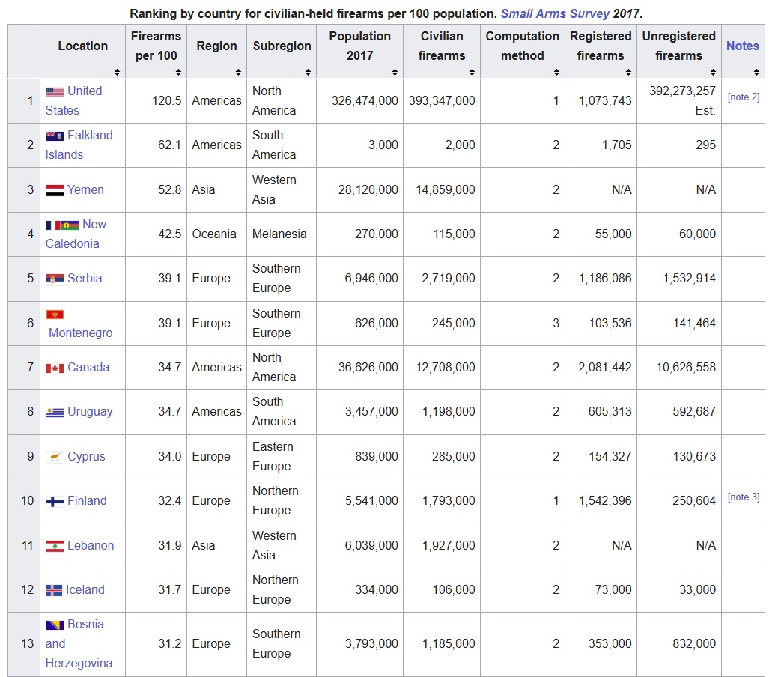Image resolution: width=784 pixels, height=677 pixels.
Task: Select the 120.5 firearms per 100 cell
Action: (x=156, y=101)
